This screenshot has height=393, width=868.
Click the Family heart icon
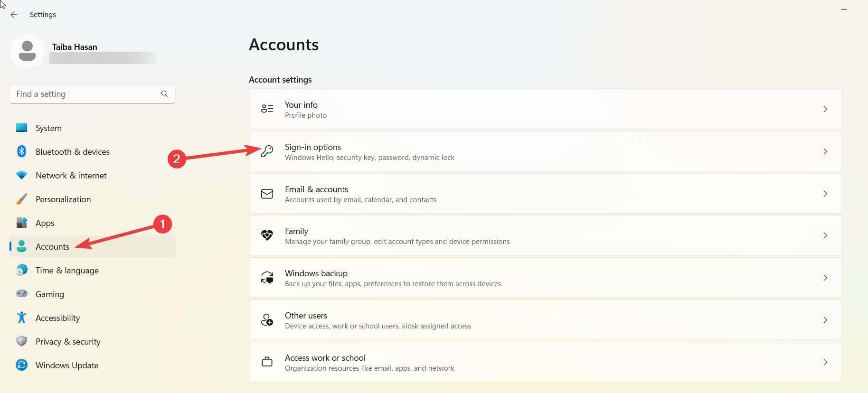pos(267,235)
